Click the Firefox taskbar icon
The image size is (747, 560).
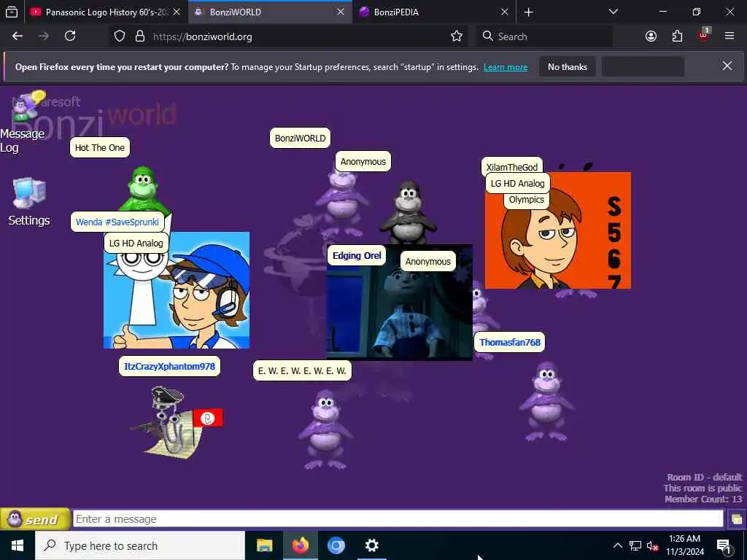tap(301, 545)
